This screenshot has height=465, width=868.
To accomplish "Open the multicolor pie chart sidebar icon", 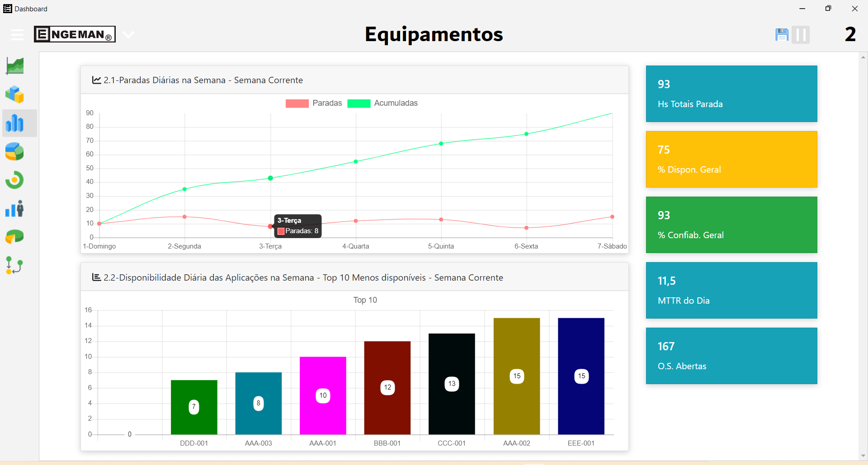I will point(15,152).
